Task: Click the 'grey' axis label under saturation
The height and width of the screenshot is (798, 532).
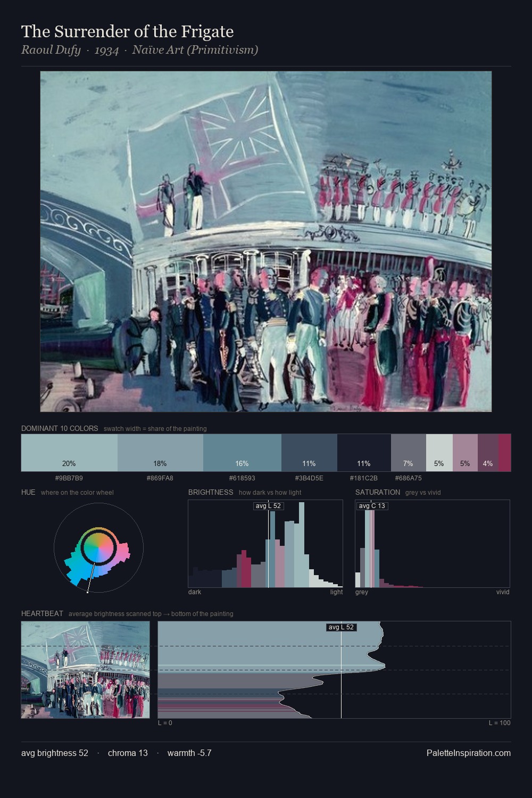Action: coord(362,592)
